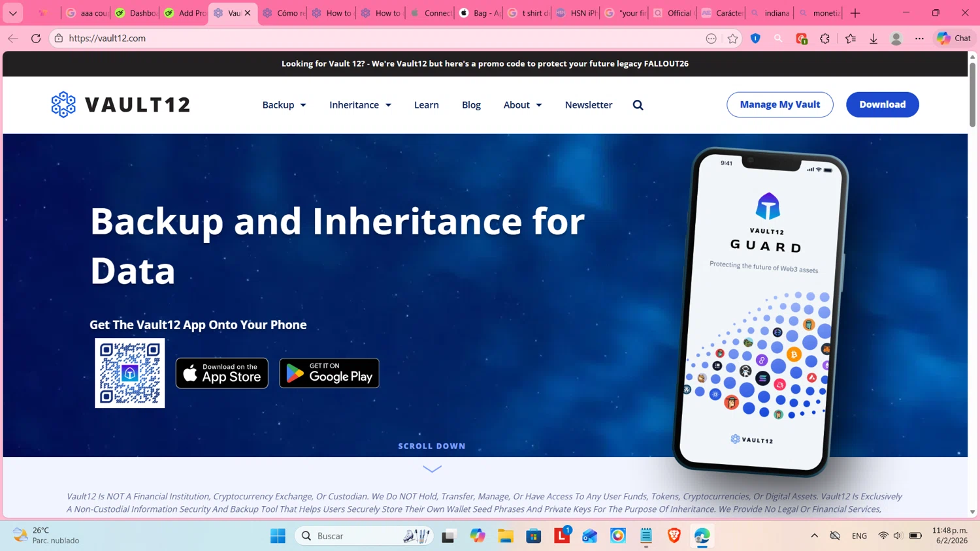Open the site search magnifier icon

pyautogui.click(x=638, y=105)
